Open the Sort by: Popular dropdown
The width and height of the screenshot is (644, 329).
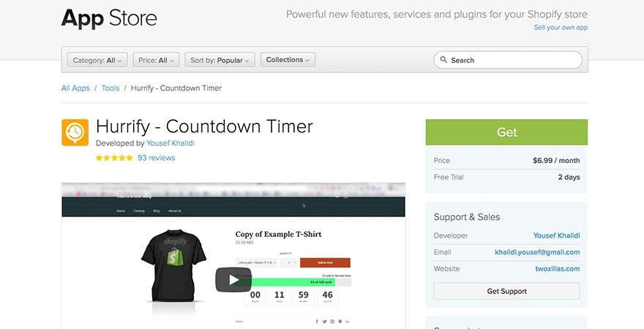(220, 61)
